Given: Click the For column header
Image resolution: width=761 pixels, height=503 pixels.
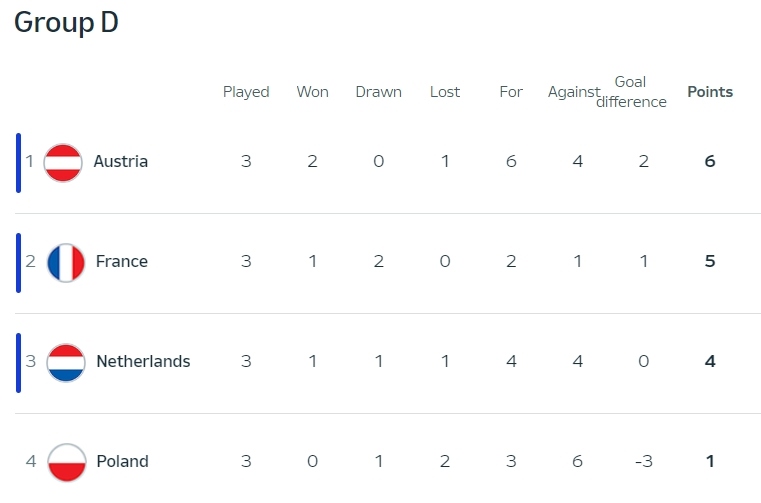Looking at the screenshot, I should 511,92.
